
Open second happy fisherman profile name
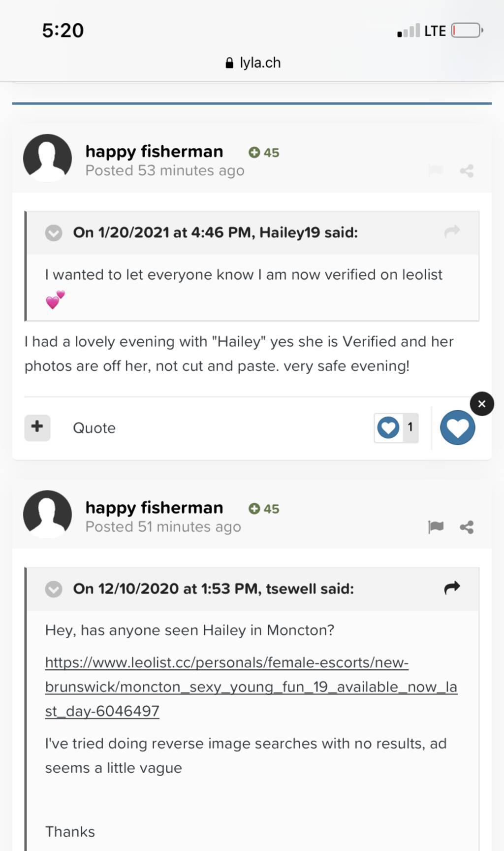coord(154,508)
